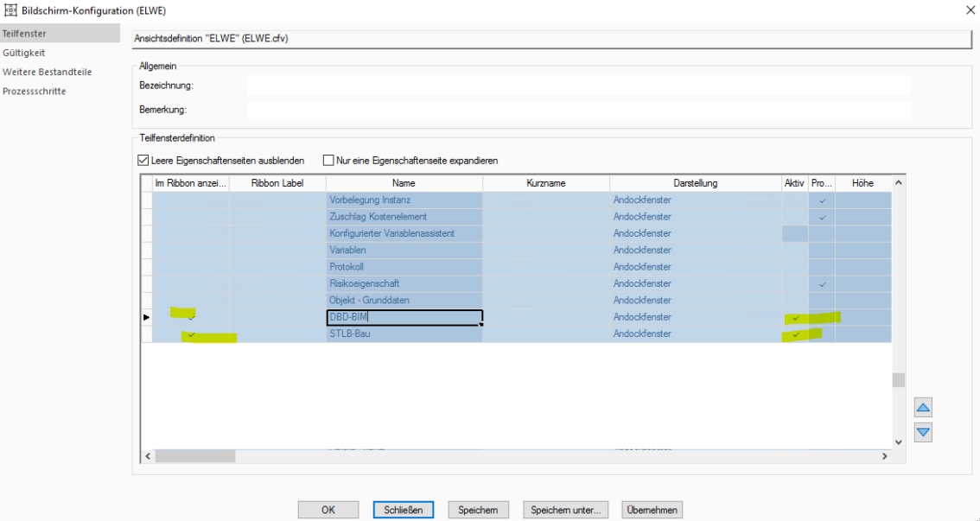This screenshot has width=980, height=521.
Task: Toggle Aktiv checkmark for DBD-BIM row
Action: coord(795,318)
